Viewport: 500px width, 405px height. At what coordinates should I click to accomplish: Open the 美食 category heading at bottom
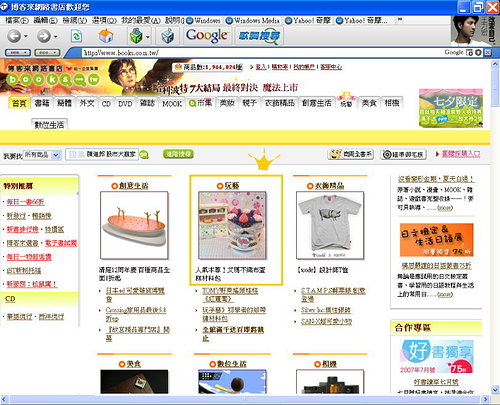click(x=134, y=364)
